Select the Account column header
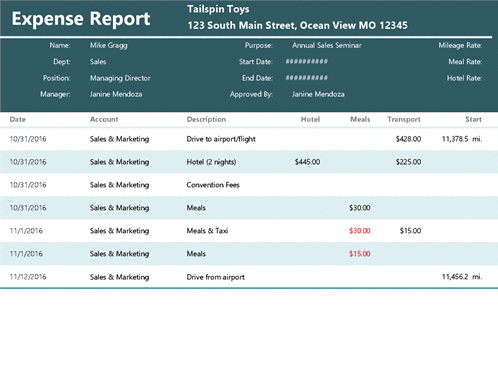The image size is (498, 382). tap(104, 119)
